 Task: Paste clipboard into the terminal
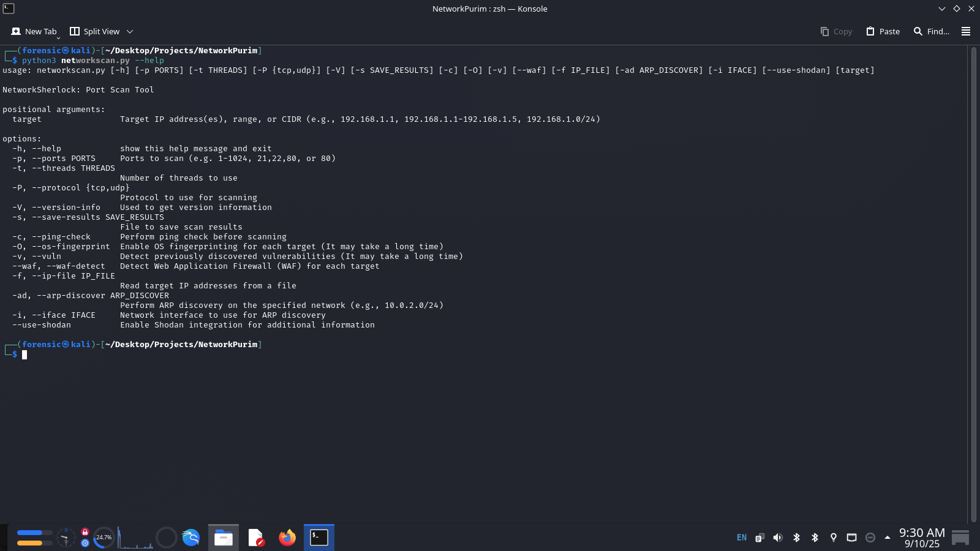coord(883,31)
